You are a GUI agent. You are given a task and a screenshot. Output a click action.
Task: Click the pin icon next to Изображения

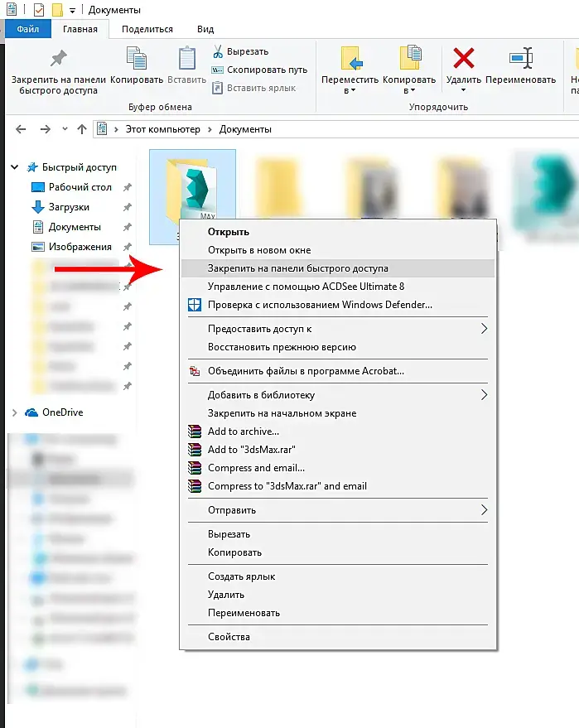tap(128, 247)
